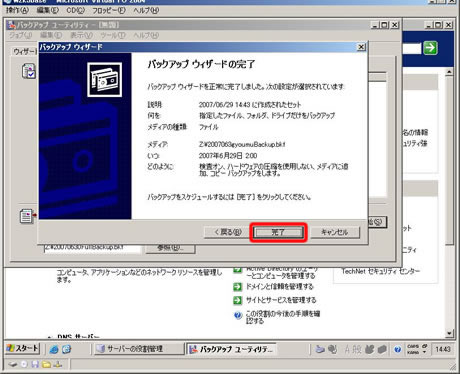Click the キャンセル button in wizard
Viewport: 460px width, 374px height.
pos(335,232)
